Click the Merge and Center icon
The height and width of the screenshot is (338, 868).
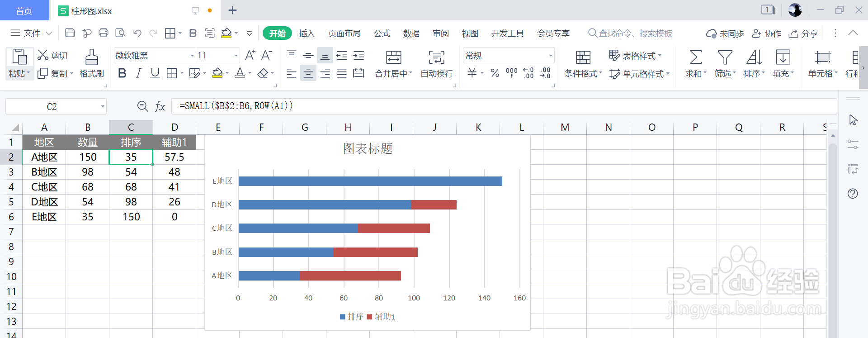(393, 57)
